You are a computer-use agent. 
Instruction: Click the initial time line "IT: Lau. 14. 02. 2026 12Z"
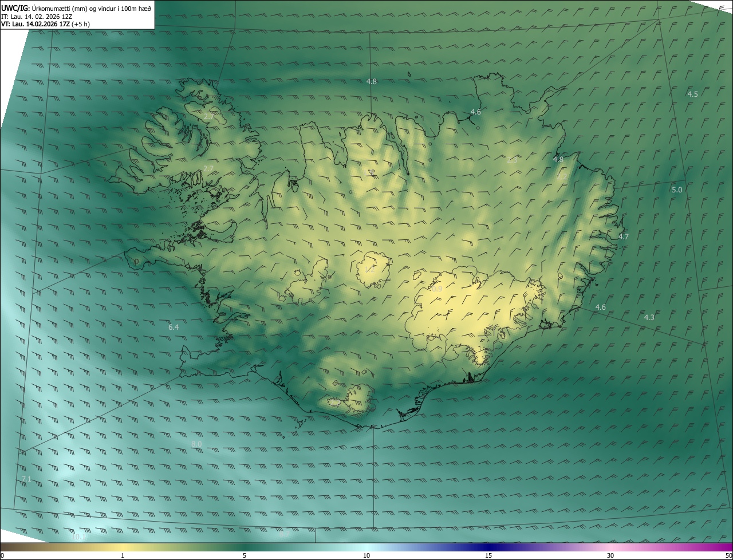(37, 16)
